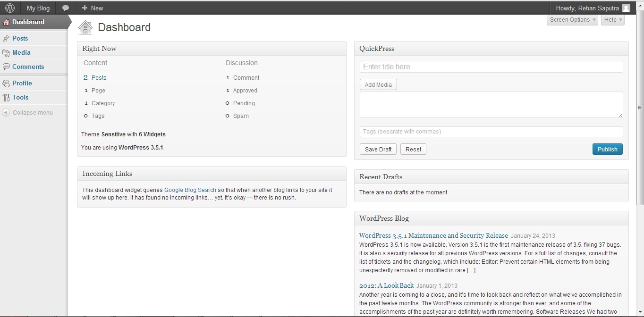Click Add Media button in QuickPress
Screen dimensions: 644x317
click(x=378, y=84)
